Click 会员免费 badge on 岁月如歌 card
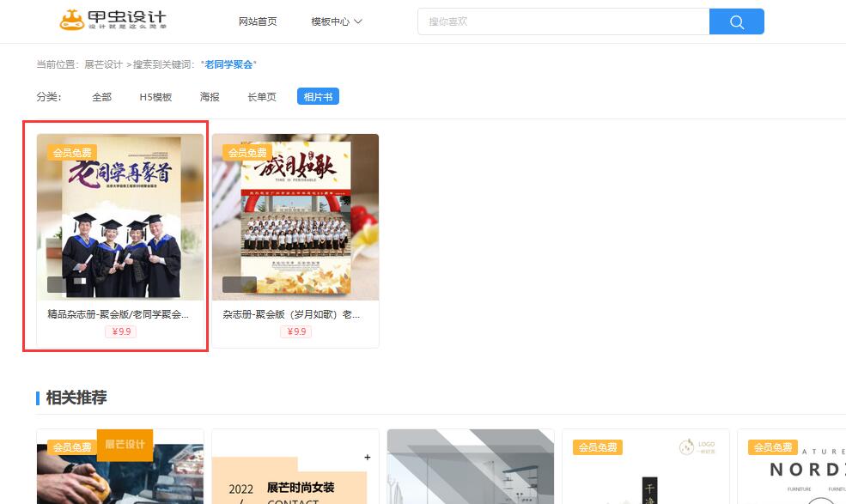The width and height of the screenshot is (846, 504). (x=247, y=153)
